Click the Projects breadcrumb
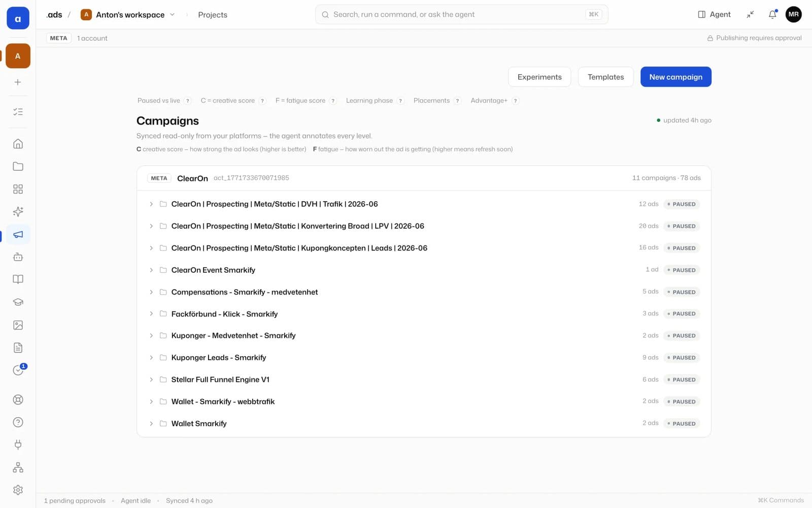This screenshot has height=508, width=812. pyautogui.click(x=213, y=15)
